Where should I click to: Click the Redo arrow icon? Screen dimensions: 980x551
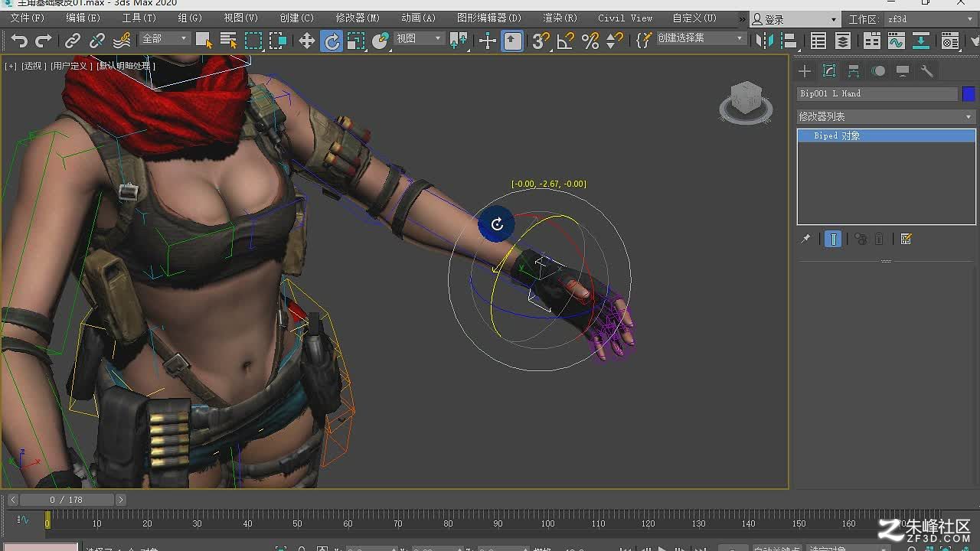click(x=44, y=41)
